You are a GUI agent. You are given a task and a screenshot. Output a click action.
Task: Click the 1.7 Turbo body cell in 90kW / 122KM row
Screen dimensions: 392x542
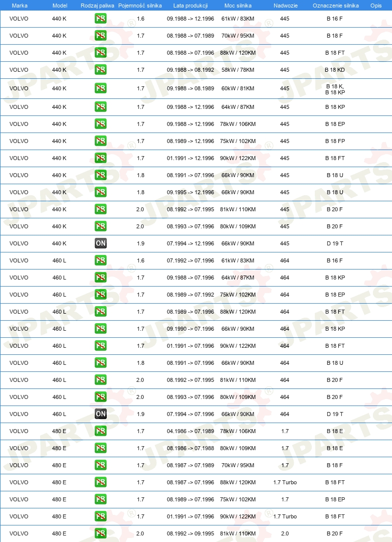point(285,516)
